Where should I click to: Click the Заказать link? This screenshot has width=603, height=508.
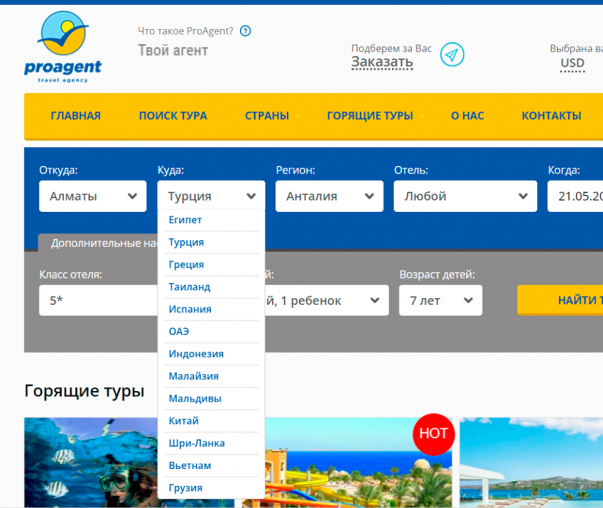tap(382, 62)
